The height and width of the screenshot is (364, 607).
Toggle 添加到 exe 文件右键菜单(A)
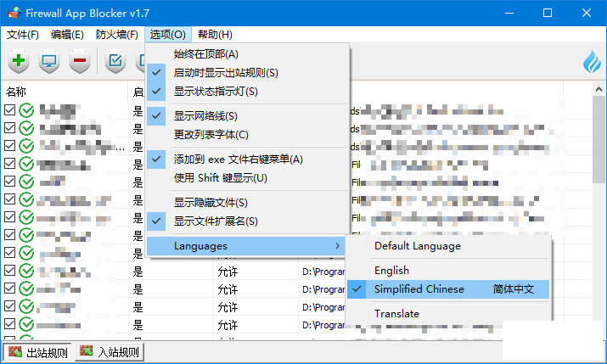(x=247, y=160)
